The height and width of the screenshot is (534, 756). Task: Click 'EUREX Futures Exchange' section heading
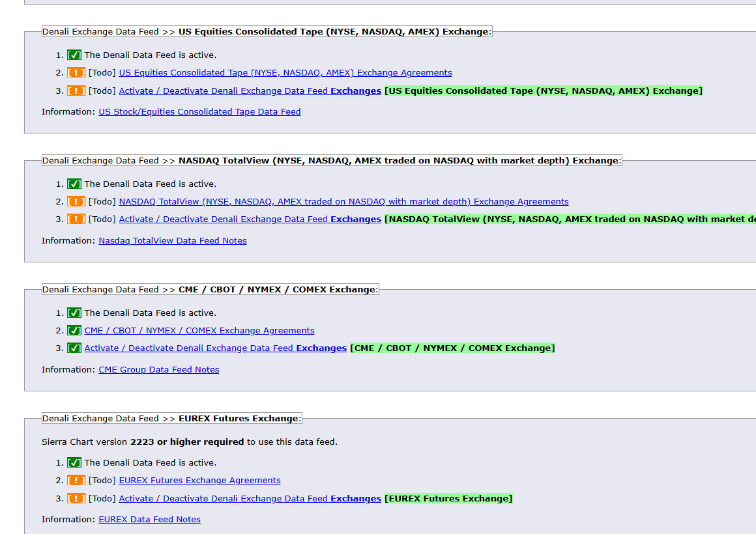click(x=171, y=418)
